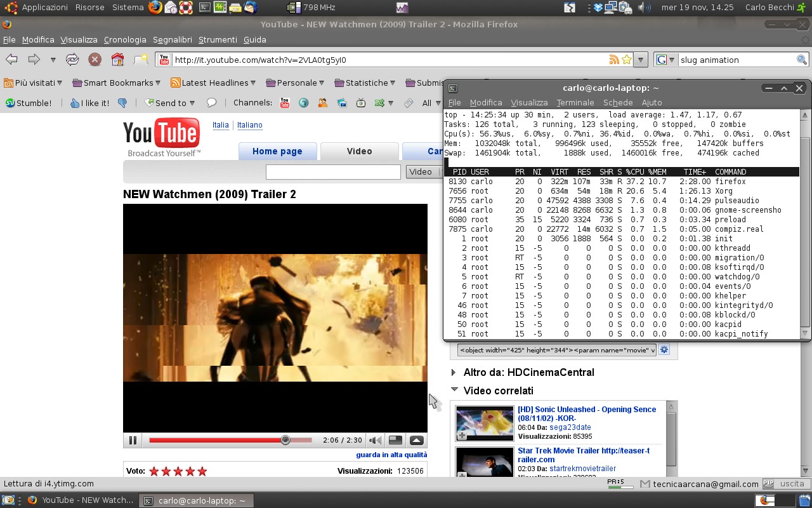Open the Send to dropdown
The height and width of the screenshot is (508, 812).
pyautogui.click(x=170, y=103)
